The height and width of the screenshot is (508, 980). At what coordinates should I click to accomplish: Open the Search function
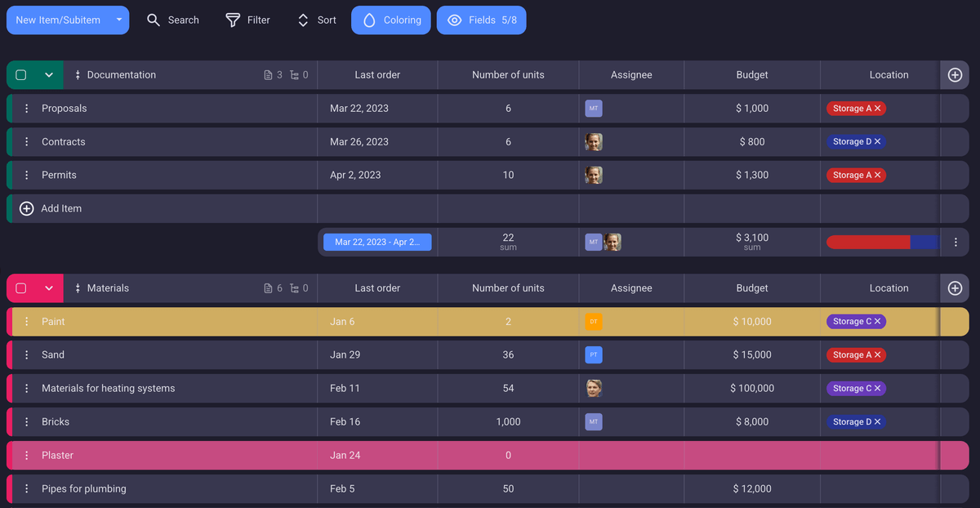(172, 20)
